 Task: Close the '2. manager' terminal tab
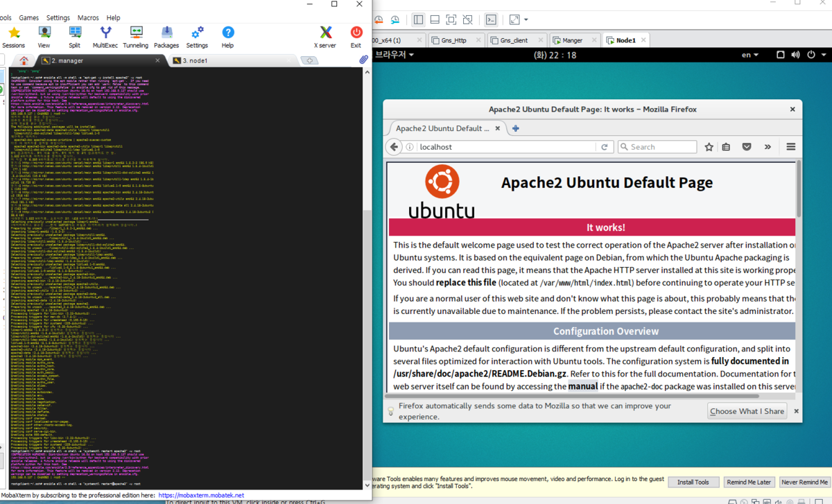click(x=157, y=61)
